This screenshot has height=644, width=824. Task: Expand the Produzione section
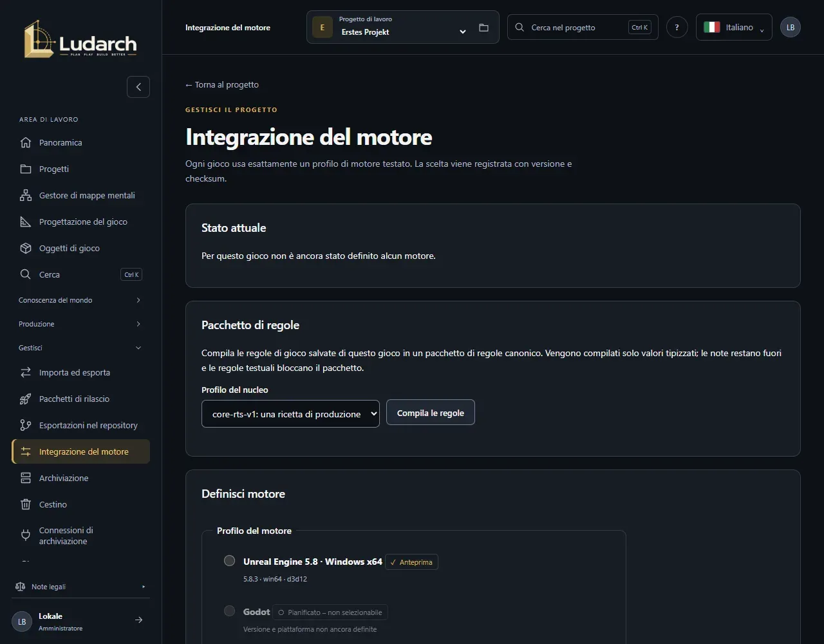point(80,324)
